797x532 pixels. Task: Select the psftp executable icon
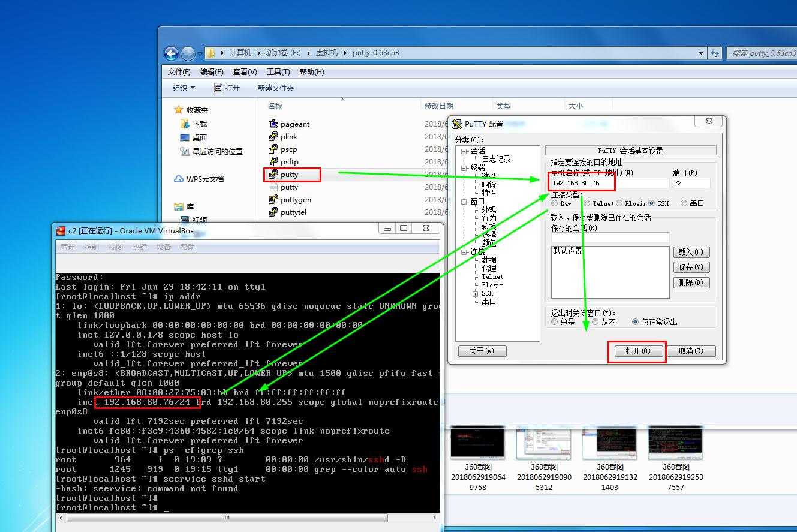pos(273,161)
